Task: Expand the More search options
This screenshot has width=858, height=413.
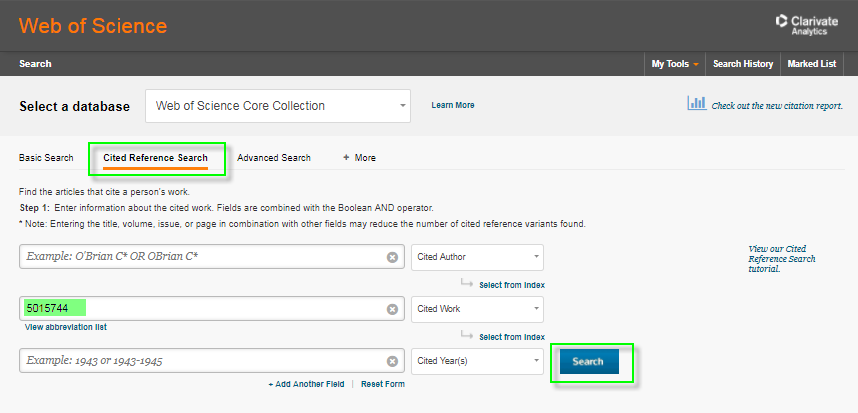Action: 359,158
